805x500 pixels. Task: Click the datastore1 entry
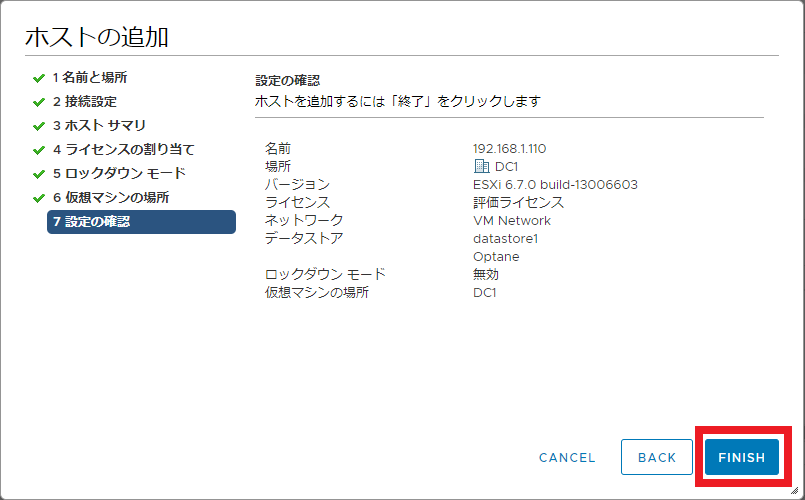point(505,239)
